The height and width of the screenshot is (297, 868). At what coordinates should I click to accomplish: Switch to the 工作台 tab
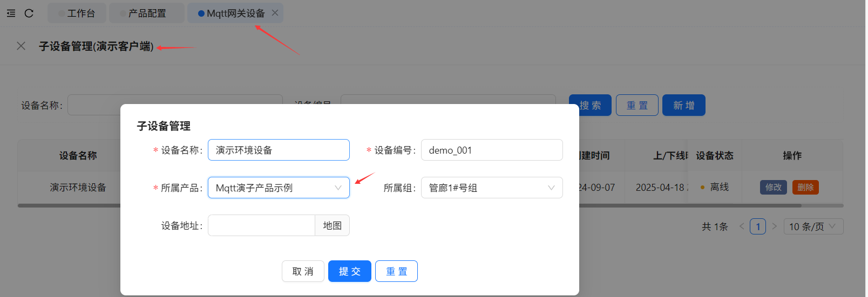pyautogui.click(x=77, y=13)
